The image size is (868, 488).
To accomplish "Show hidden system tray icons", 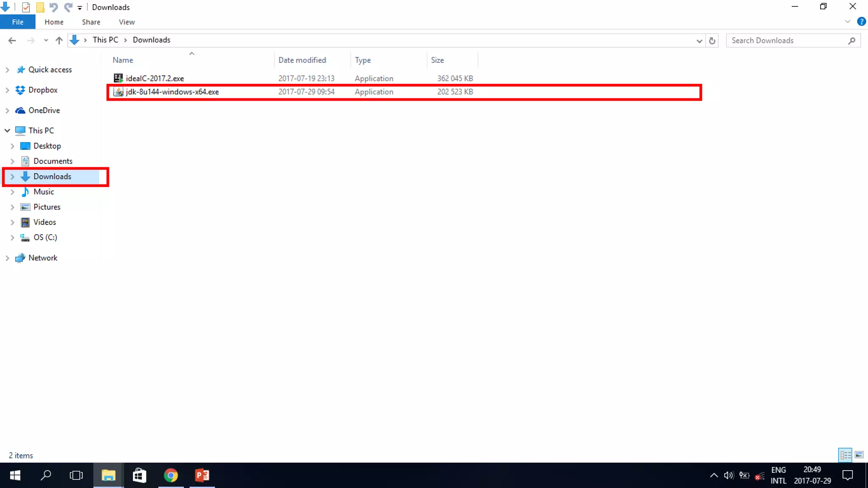I will click(x=714, y=475).
